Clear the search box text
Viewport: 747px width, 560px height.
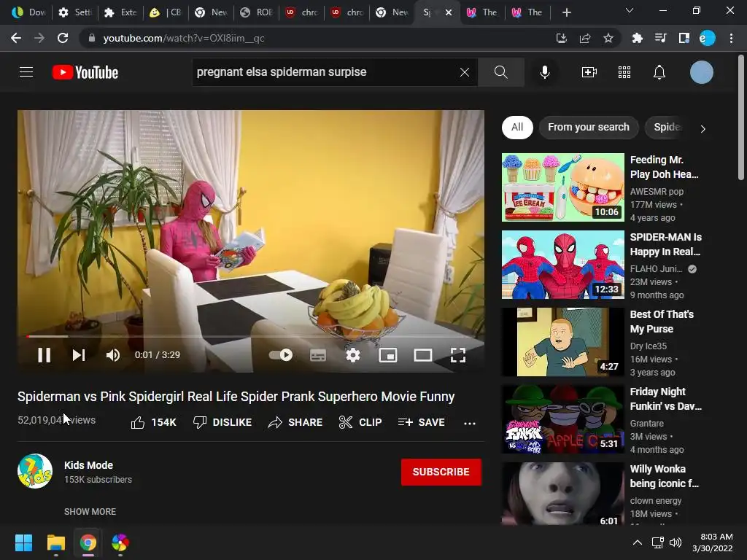click(x=465, y=72)
